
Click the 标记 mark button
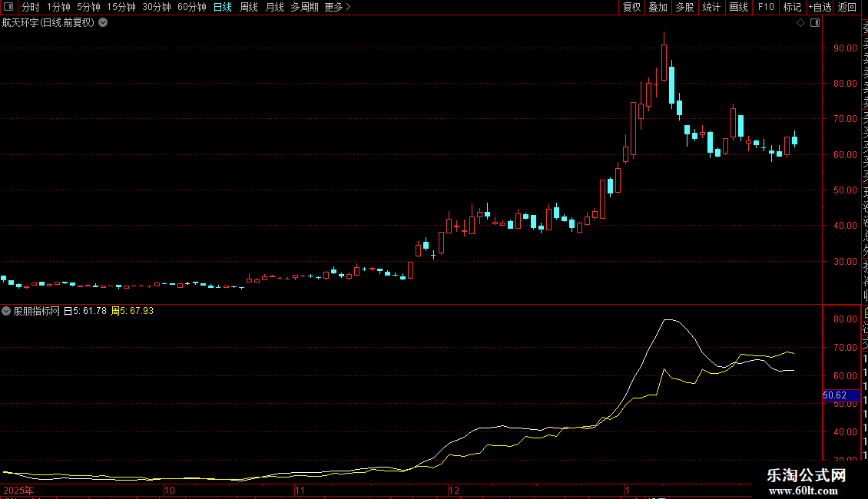tap(792, 7)
